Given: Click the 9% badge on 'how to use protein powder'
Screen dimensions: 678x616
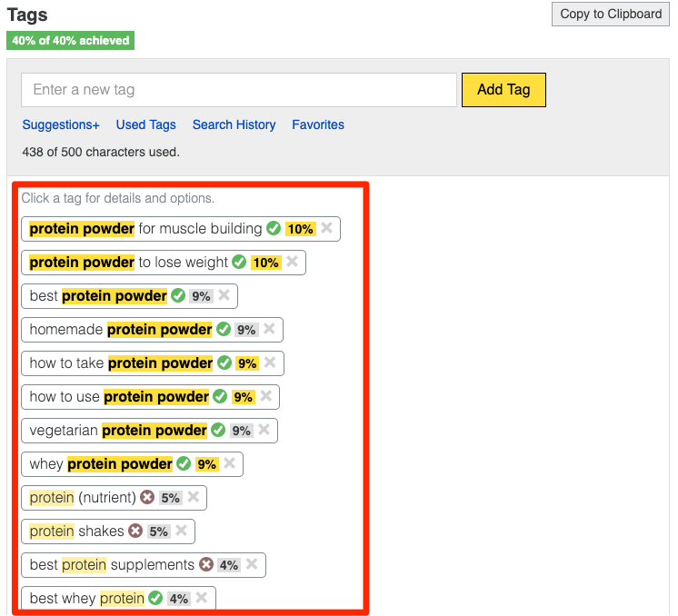Looking at the screenshot, I should coord(243,397).
